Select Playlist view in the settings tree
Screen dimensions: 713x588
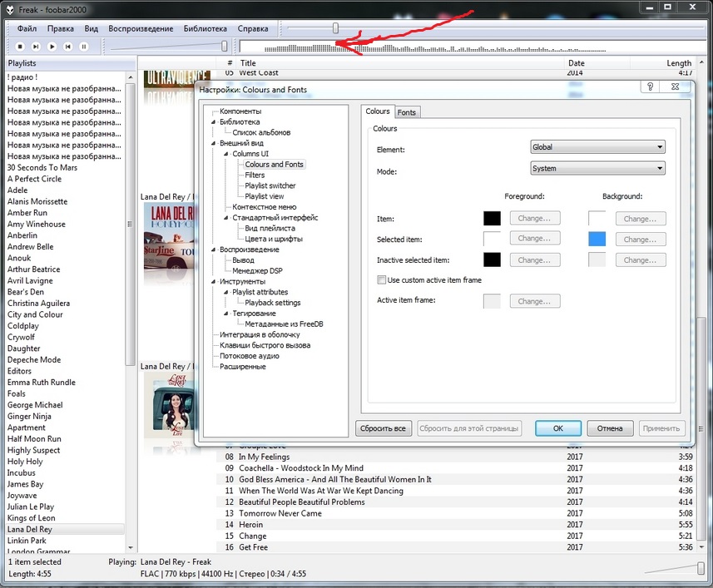point(265,196)
